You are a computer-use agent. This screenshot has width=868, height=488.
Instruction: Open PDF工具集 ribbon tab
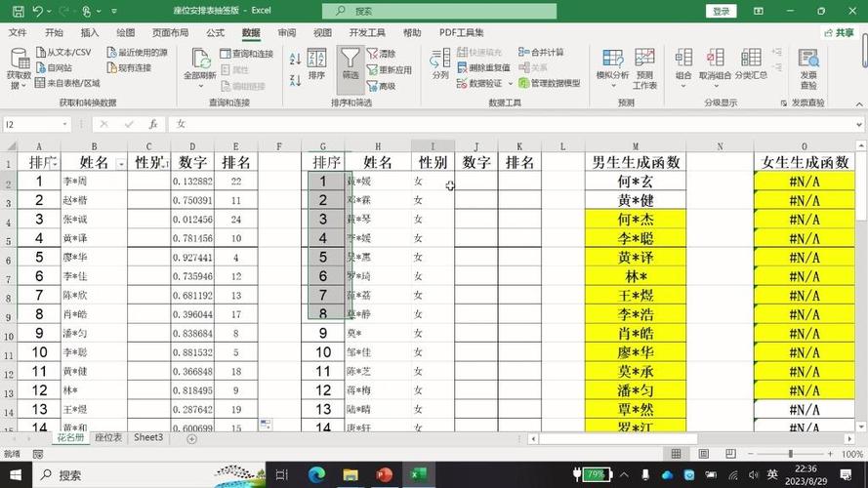coord(461,32)
